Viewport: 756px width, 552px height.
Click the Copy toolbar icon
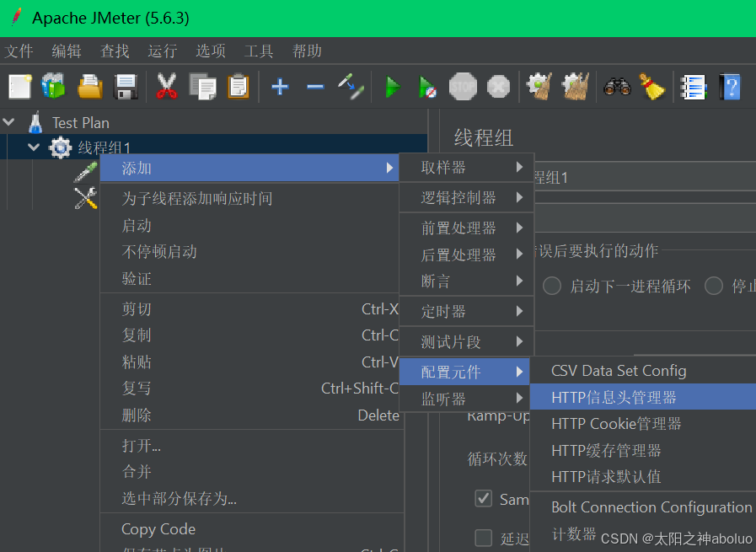point(202,87)
